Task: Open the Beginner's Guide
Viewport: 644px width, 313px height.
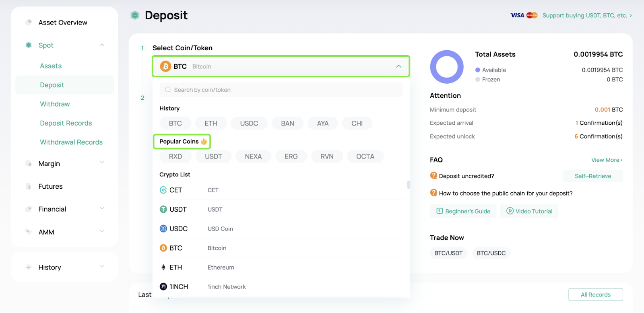Action: pos(463,211)
